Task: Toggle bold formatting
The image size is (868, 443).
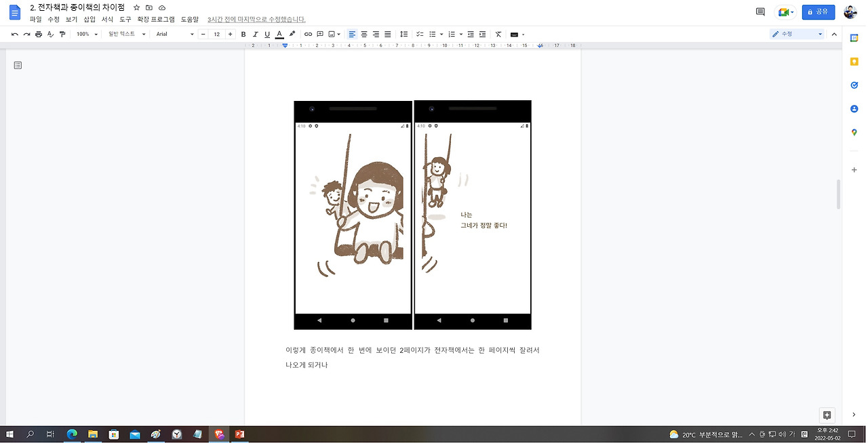Action: click(x=243, y=34)
